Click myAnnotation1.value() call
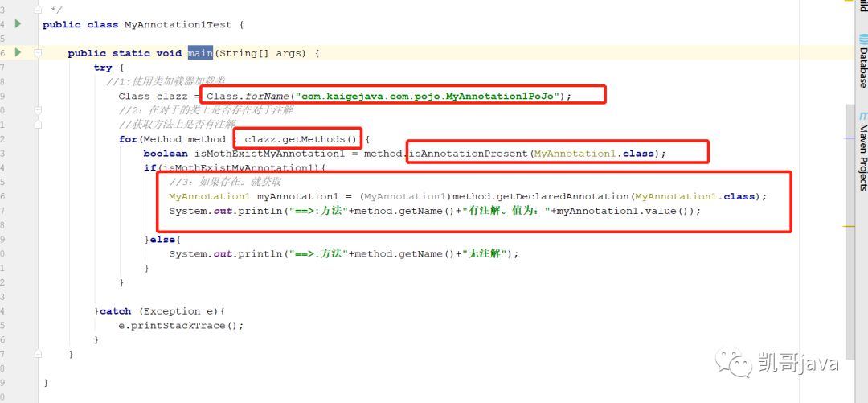 tap(622, 211)
